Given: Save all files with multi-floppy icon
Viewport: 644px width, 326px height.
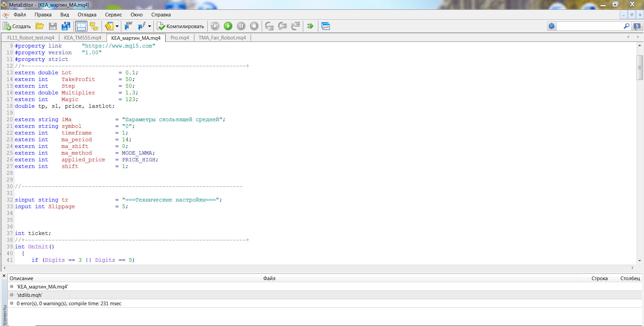Looking at the screenshot, I should point(66,26).
